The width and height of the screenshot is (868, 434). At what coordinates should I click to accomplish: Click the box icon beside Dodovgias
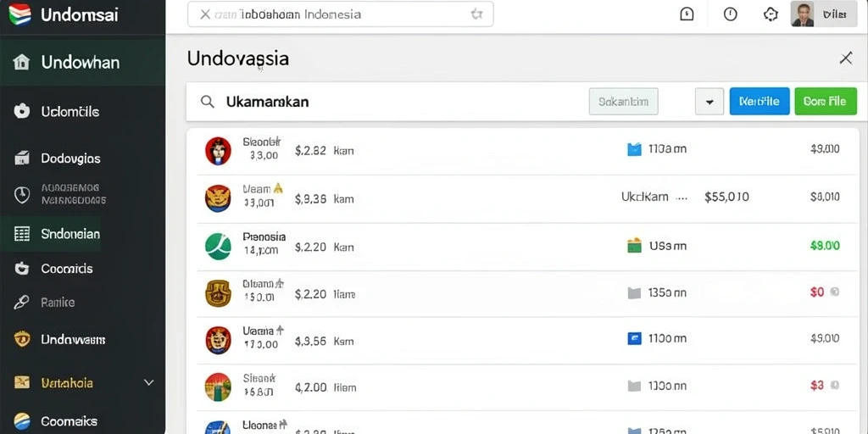[21, 159]
